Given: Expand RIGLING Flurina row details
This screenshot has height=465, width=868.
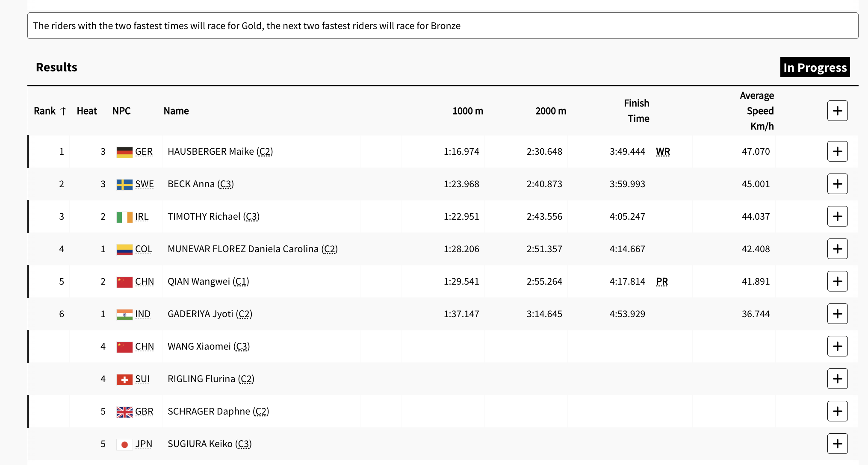Looking at the screenshot, I should 837,379.
